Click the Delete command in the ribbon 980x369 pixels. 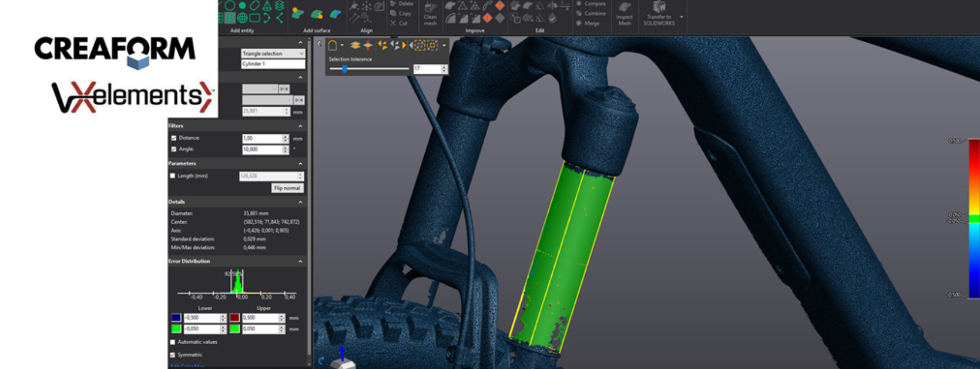tap(401, 3)
